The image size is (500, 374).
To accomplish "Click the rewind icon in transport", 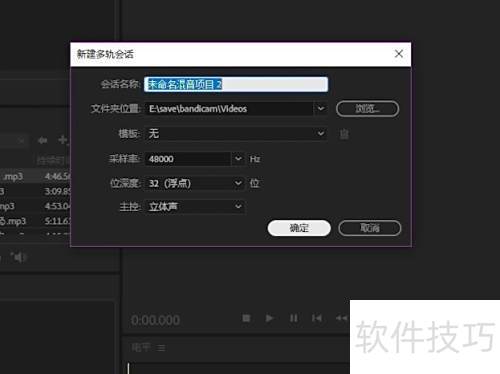I will 341,318.
